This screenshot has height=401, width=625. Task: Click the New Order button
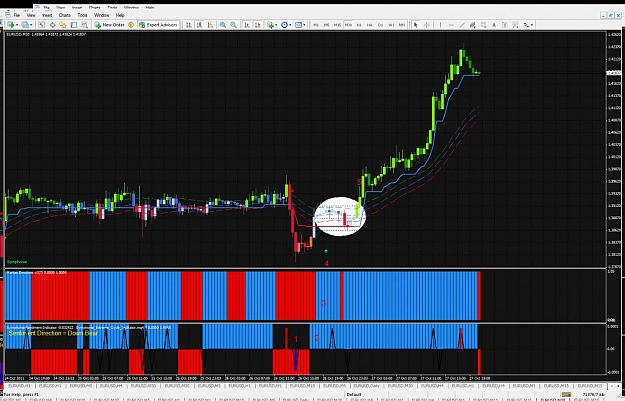point(110,25)
